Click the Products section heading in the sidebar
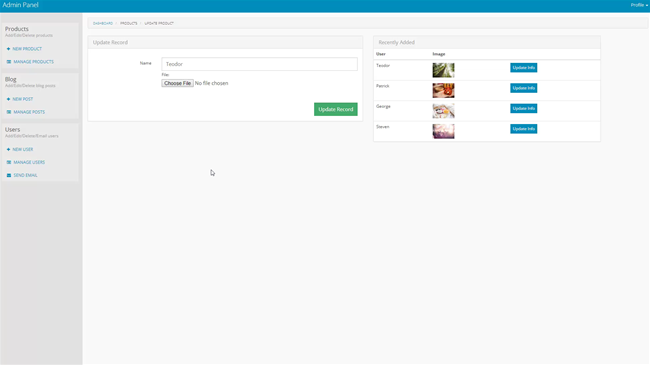Viewport: 650px width, 365px height. 17,29
